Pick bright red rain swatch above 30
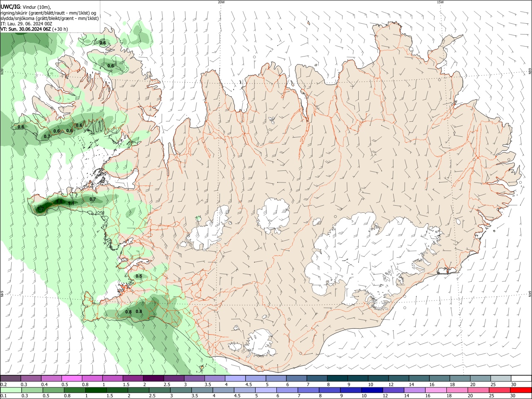 pyautogui.click(x=520, y=390)
